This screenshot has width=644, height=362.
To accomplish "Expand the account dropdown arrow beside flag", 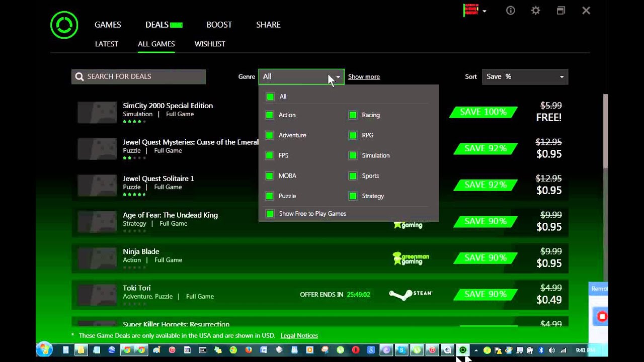I will 485,11.
